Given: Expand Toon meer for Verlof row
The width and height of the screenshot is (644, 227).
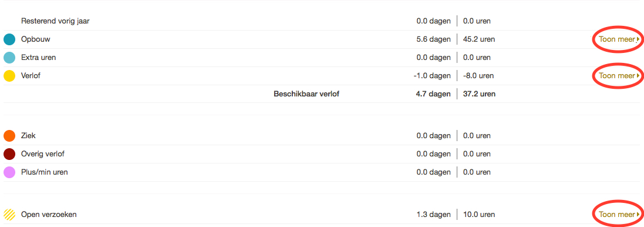Looking at the screenshot, I should point(619,76).
